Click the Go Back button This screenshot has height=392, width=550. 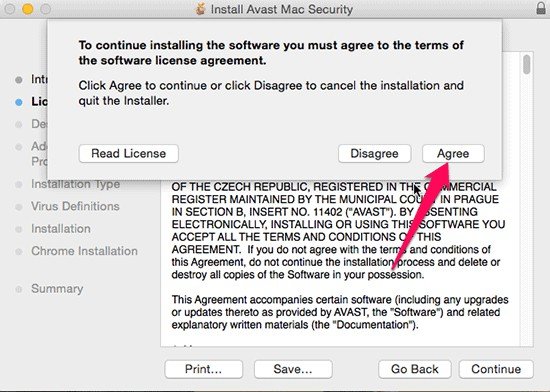pos(415,369)
